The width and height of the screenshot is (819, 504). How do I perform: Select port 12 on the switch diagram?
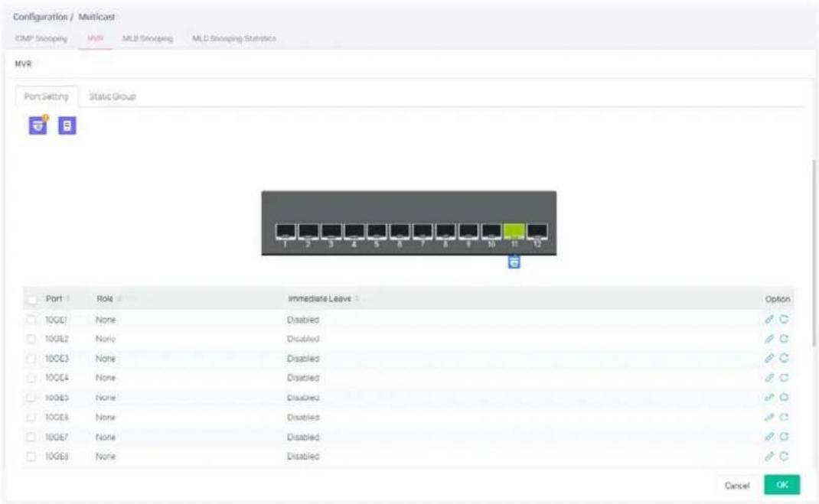(537, 231)
